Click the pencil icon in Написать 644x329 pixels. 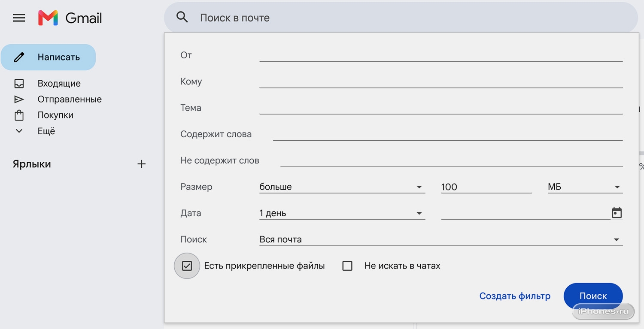pyautogui.click(x=19, y=57)
